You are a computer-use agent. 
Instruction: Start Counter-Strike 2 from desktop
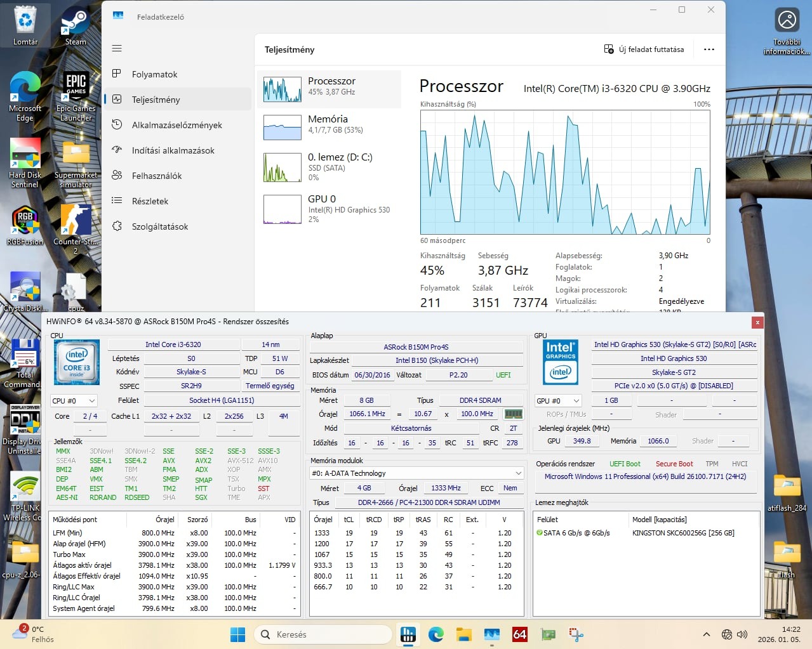[x=76, y=228]
